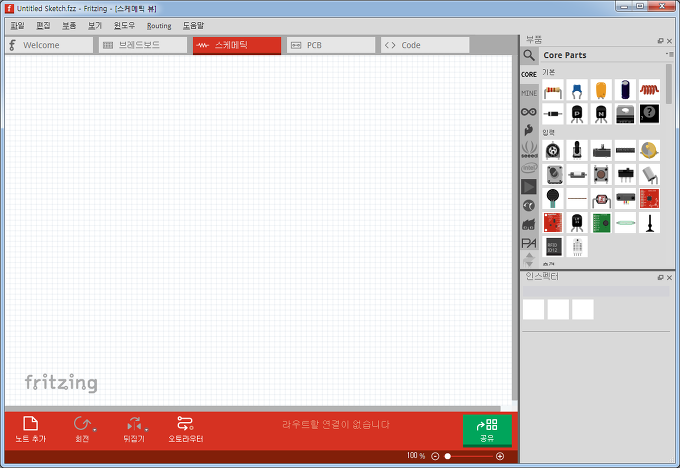Select the humidity sensor part

pos(577,247)
